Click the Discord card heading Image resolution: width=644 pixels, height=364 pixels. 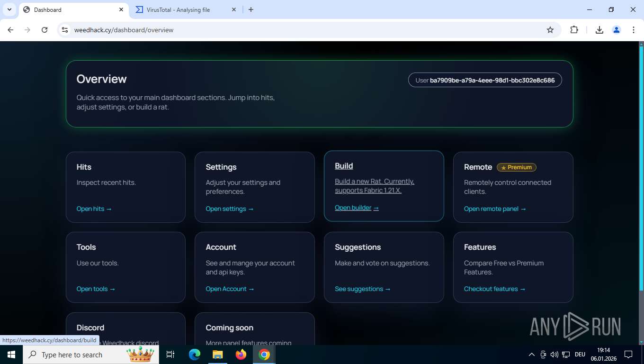point(90,328)
